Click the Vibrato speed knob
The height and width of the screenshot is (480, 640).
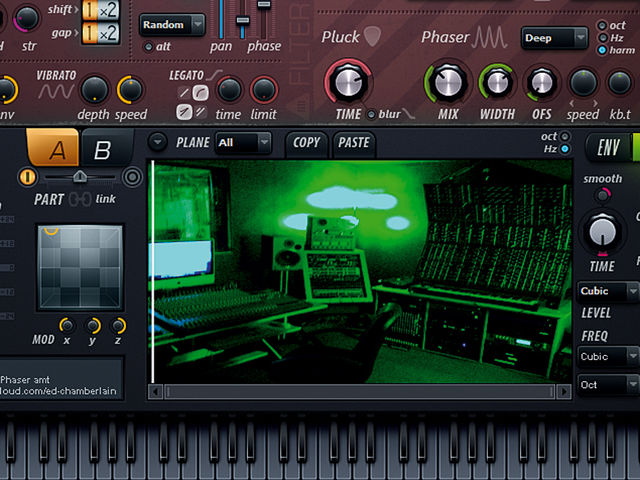click(x=130, y=89)
